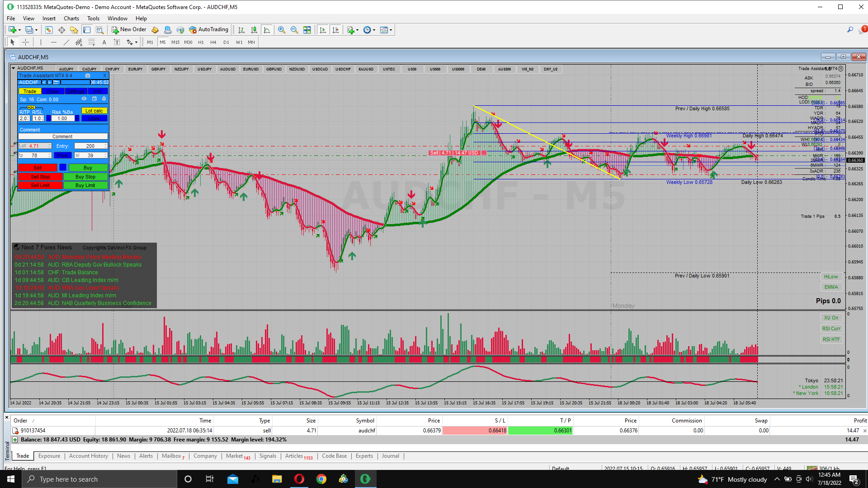Click the Trade Assistant alert bell icon
The width and height of the screenshot is (868, 488).
(104, 99)
